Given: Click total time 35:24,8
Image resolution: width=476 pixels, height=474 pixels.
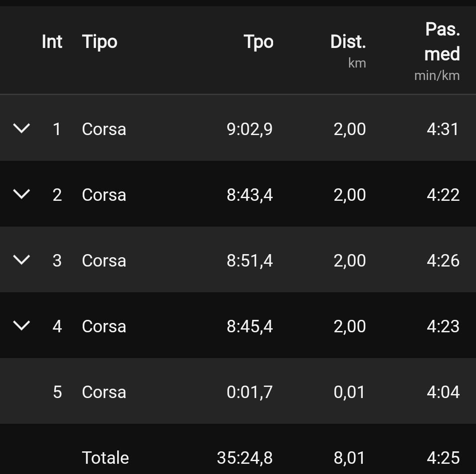Looking at the screenshot, I should (x=245, y=458).
